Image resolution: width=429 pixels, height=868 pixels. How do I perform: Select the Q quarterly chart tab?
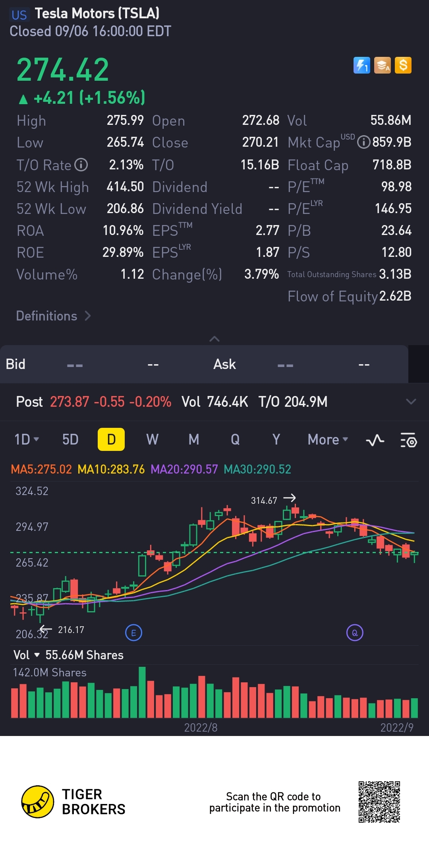click(x=235, y=439)
